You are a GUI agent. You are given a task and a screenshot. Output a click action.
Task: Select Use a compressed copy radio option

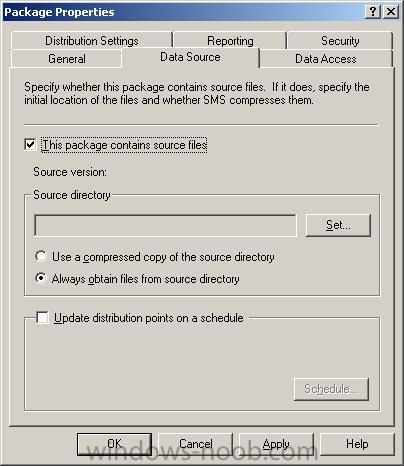[x=41, y=256]
